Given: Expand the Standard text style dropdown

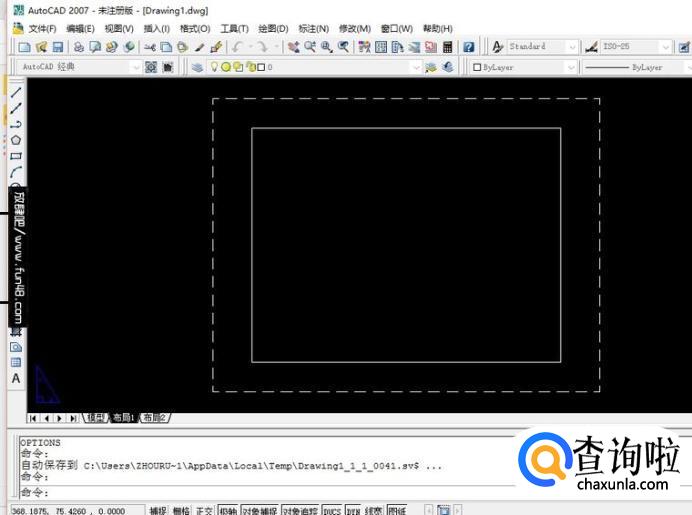Looking at the screenshot, I should [x=572, y=47].
